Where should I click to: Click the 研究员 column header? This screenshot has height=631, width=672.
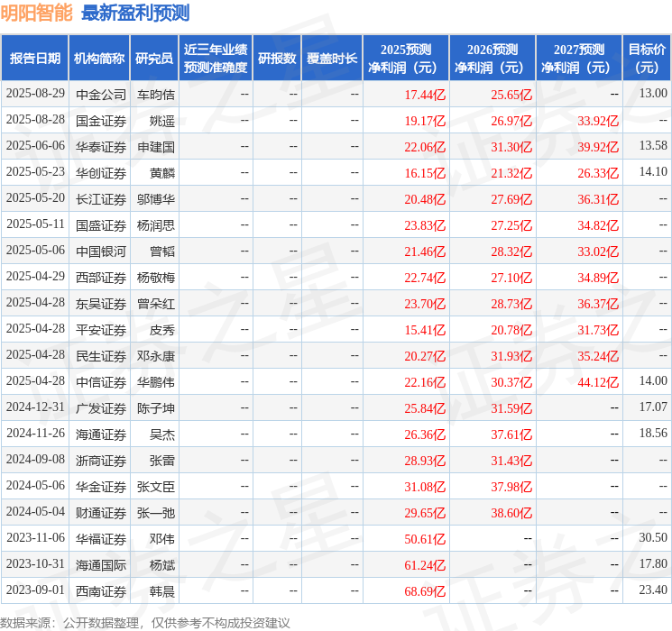coord(154,59)
